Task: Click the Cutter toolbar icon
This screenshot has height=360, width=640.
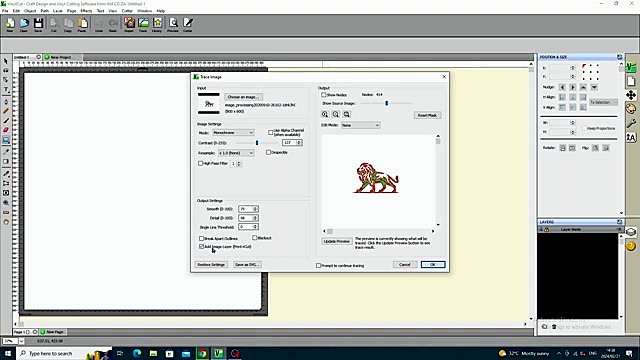Action: tap(188, 24)
